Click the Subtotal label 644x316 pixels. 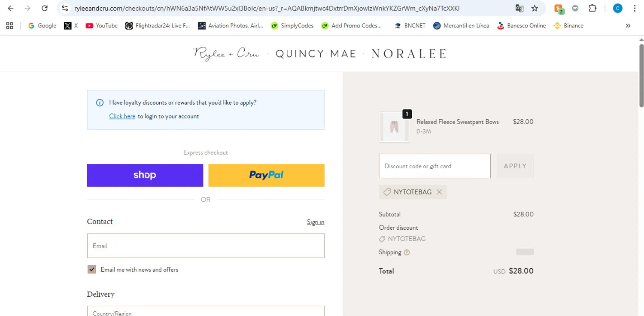pos(389,214)
